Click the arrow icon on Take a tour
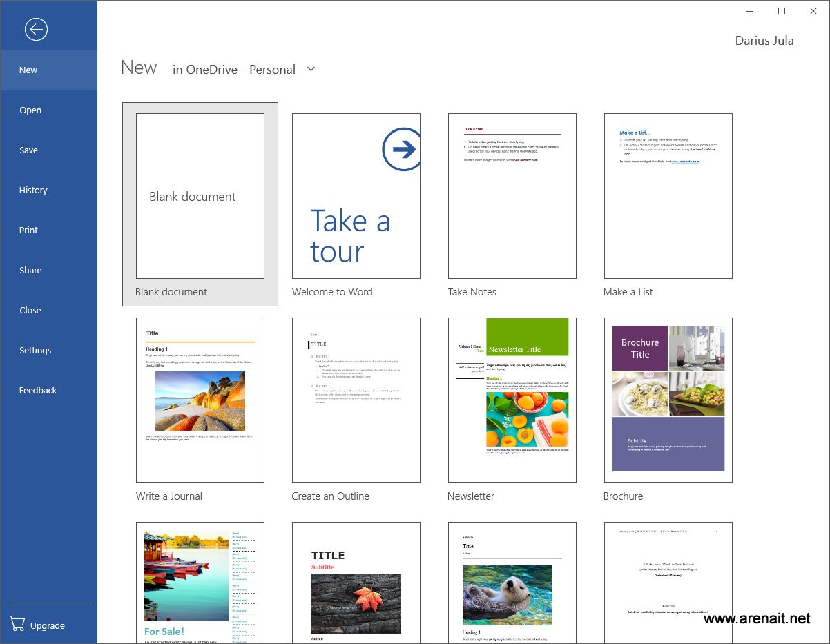The height and width of the screenshot is (644, 830). point(401,149)
